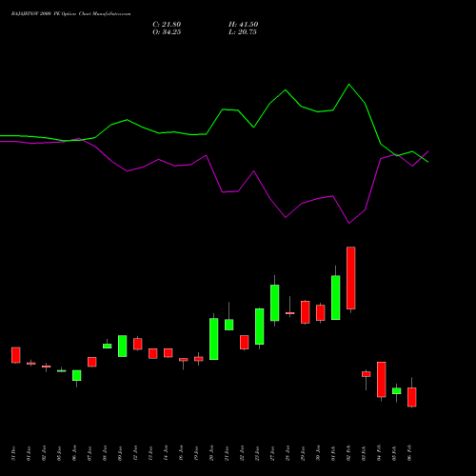
Task: Click the green indicator line's peak above 02 Feb
Action: [x=349, y=85]
